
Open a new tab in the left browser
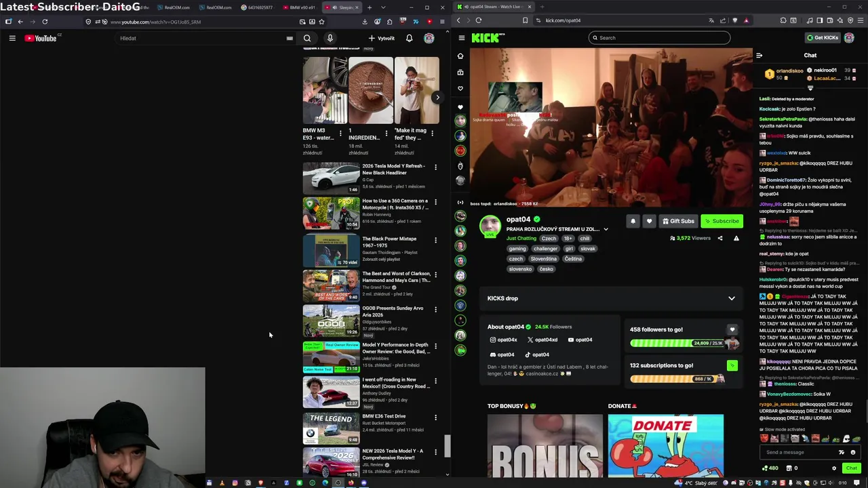tap(370, 7)
